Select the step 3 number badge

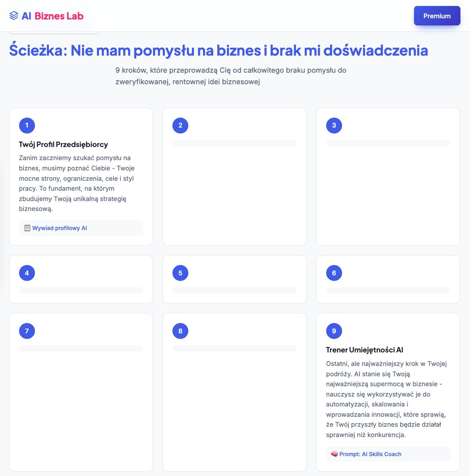334,126
